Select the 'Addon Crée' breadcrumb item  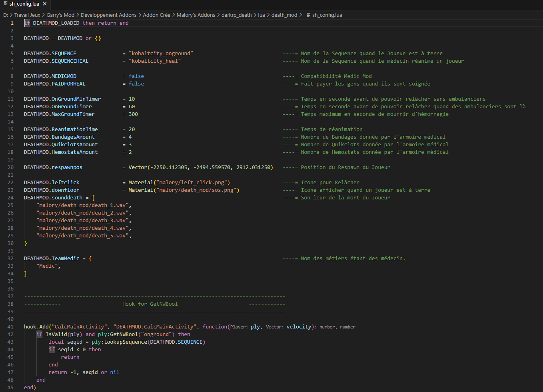click(x=156, y=15)
